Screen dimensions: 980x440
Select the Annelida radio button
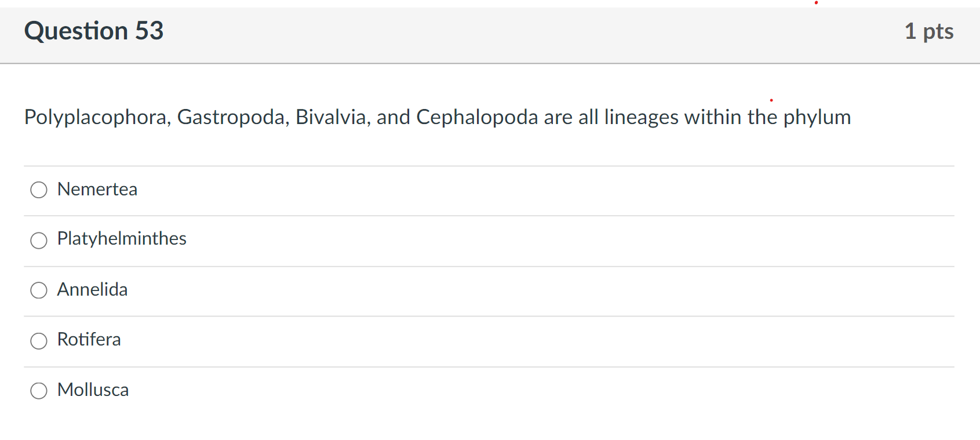click(38, 290)
